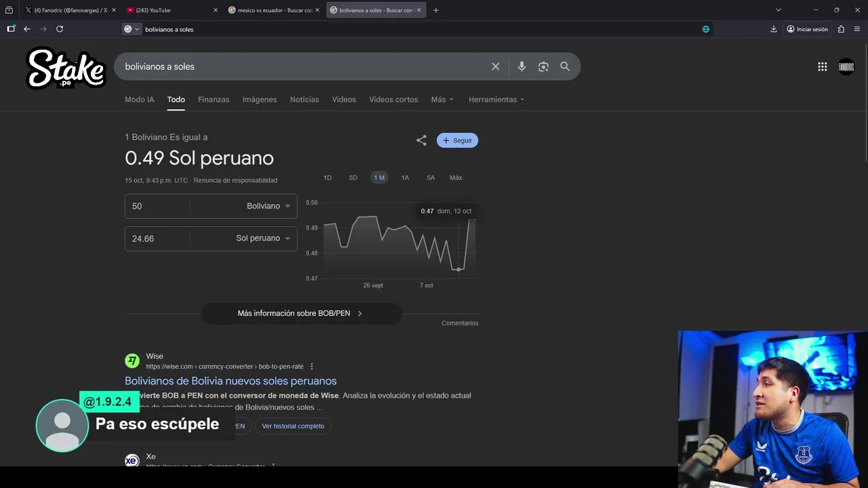Screen dimensions: 868x488
Task: Click the Wise favicon in the results
Action: click(132, 361)
